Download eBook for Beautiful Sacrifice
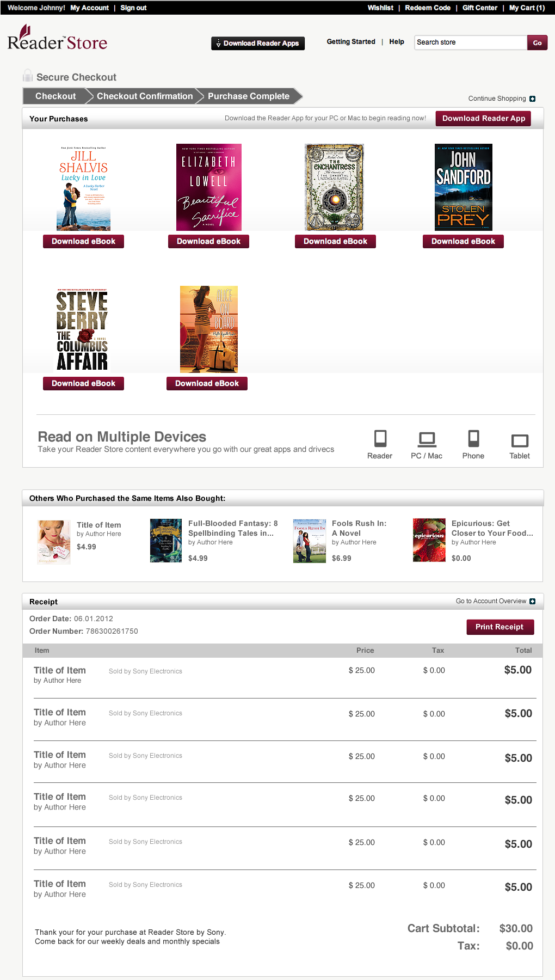The width and height of the screenshot is (555, 980). (x=208, y=241)
